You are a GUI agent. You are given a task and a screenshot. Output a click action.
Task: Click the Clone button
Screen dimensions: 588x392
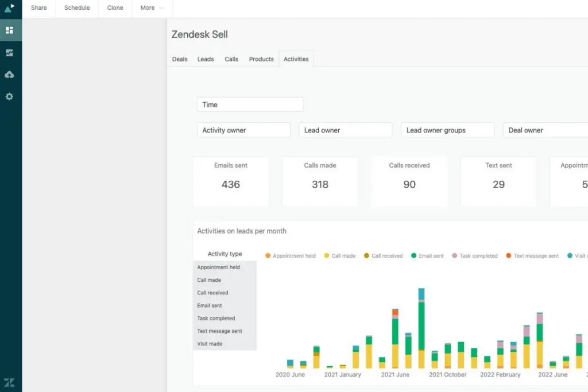[115, 8]
